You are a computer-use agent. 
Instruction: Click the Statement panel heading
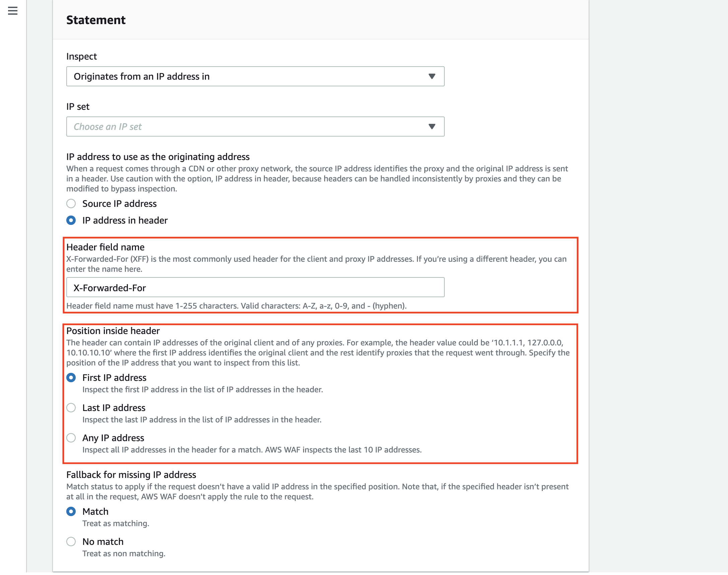(96, 20)
